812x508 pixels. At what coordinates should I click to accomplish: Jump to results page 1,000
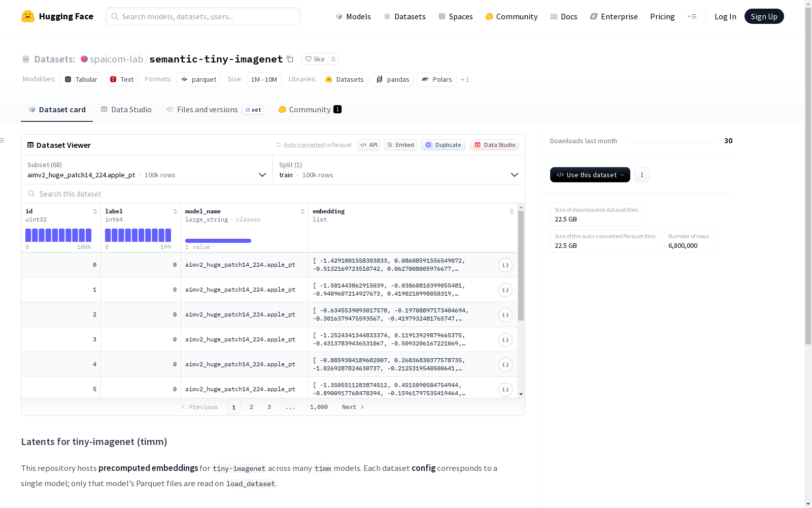(x=319, y=407)
